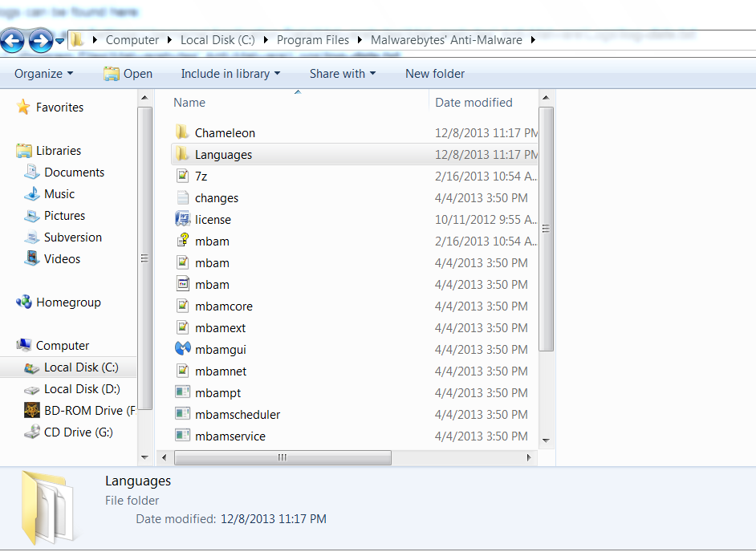Select the license document
The image size is (756, 552).
tap(213, 220)
